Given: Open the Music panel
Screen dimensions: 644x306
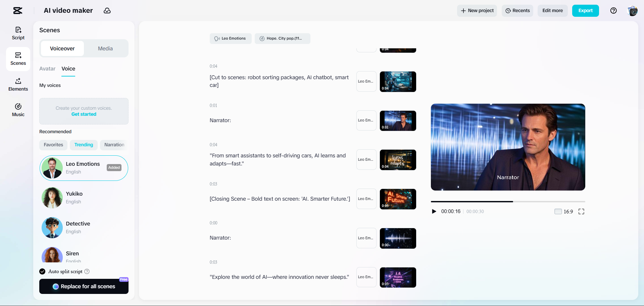Looking at the screenshot, I should tap(18, 110).
